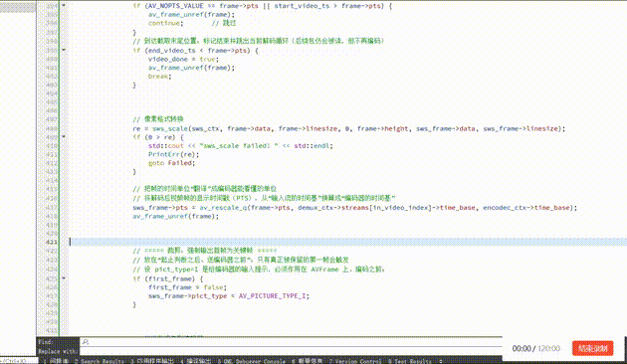Click the 'video_done = true;' code line

click(183, 59)
